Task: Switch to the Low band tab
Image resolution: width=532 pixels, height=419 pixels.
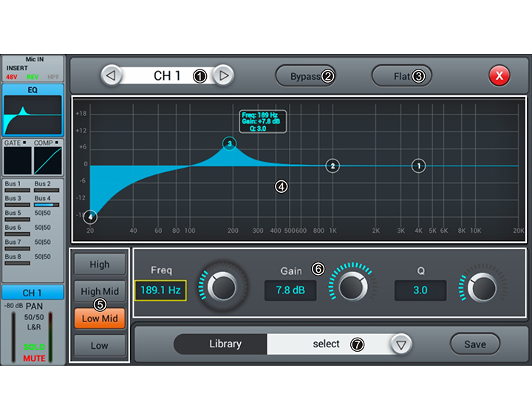Action: tap(99, 346)
